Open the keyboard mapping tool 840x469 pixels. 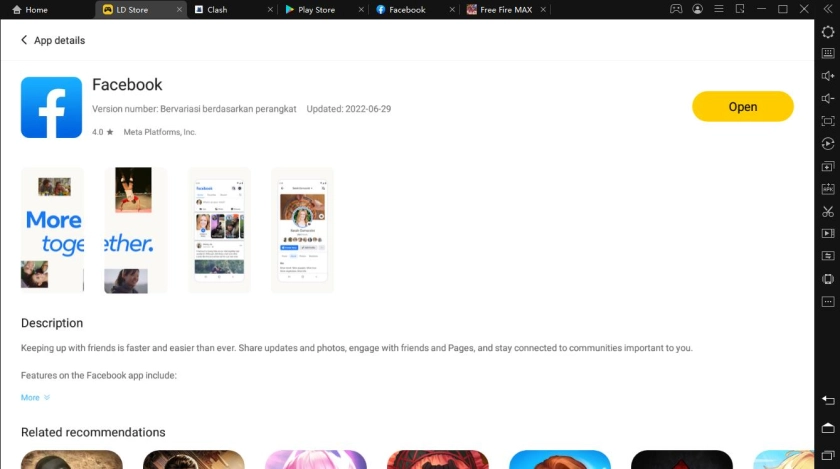[828, 54]
